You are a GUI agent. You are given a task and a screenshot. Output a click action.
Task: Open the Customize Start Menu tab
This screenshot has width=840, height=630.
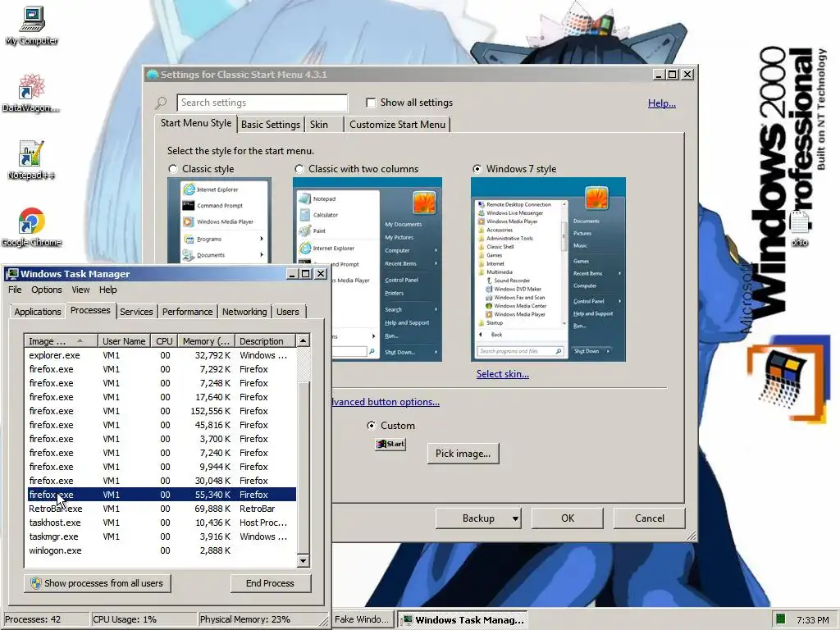[x=398, y=125]
